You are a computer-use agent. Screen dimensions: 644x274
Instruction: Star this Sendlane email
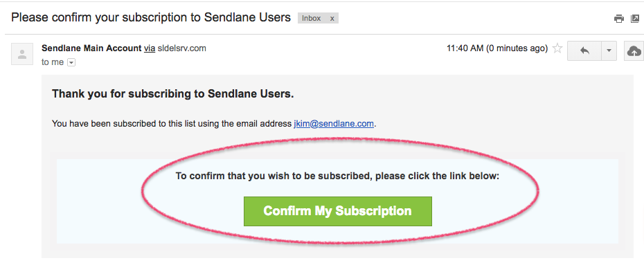click(x=557, y=48)
